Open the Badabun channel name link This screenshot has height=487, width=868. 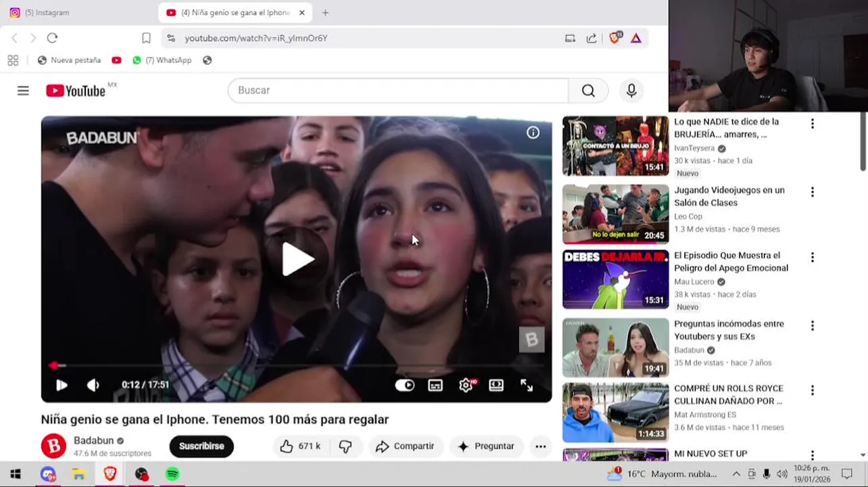coord(93,441)
